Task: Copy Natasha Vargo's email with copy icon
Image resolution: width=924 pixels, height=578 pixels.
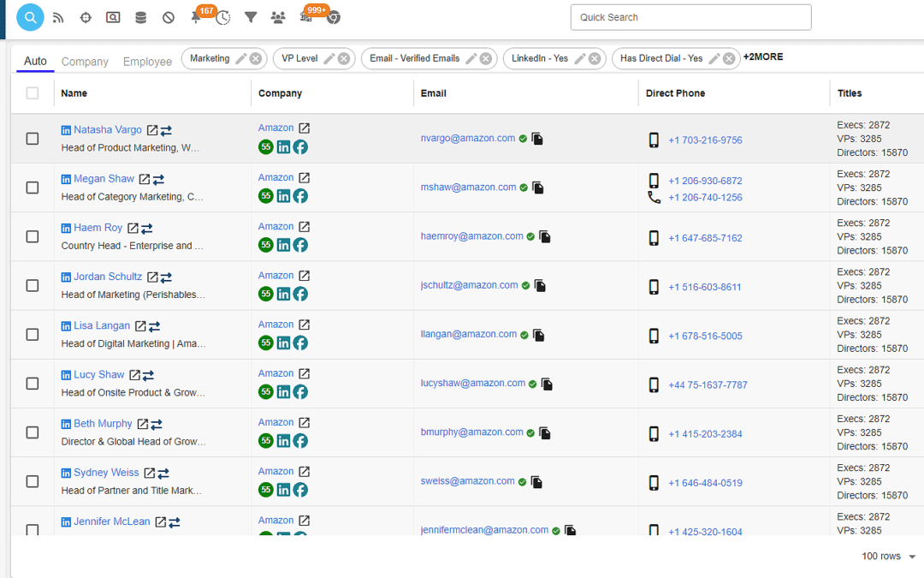Action: [x=537, y=139]
